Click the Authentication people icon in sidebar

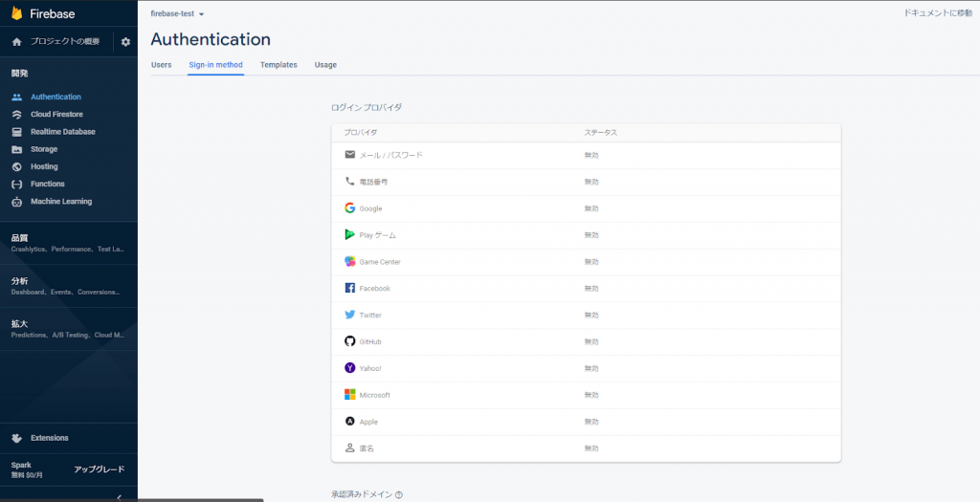17,97
